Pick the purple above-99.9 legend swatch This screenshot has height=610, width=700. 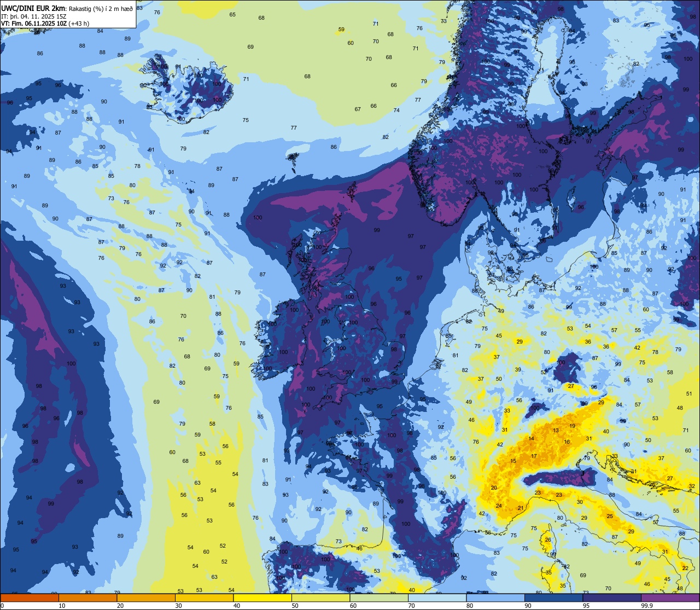pyautogui.click(x=670, y=597)
